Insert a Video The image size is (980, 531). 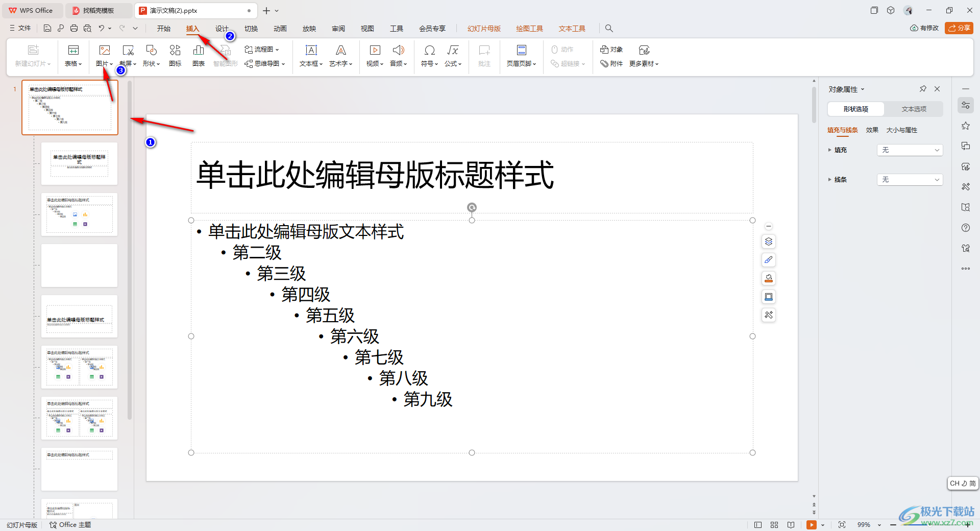(375, 56)
